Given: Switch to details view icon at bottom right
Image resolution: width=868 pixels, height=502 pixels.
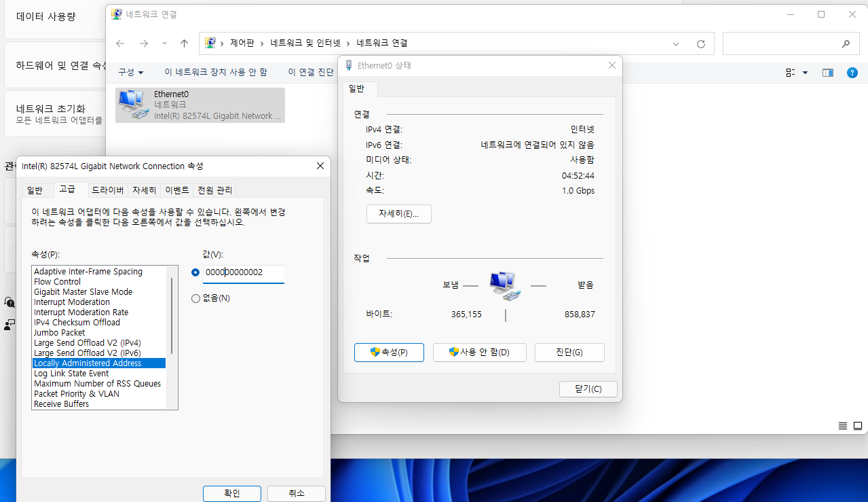Looking at the screenshot, I should click(843, 426).
